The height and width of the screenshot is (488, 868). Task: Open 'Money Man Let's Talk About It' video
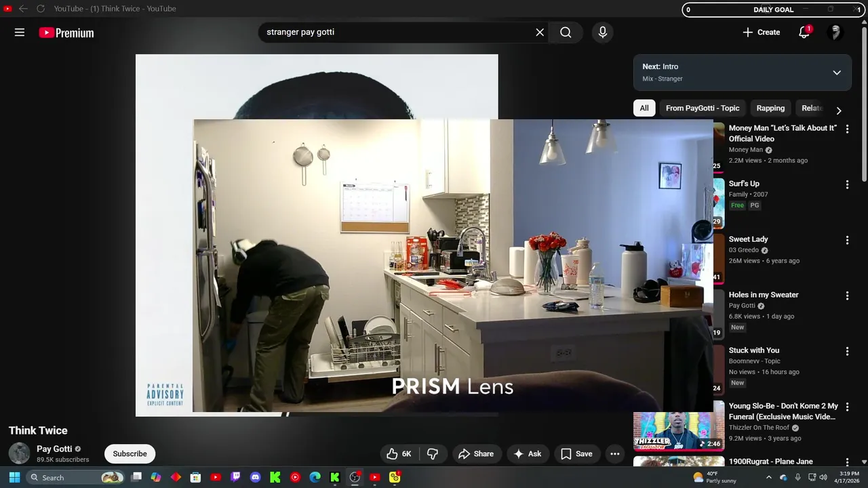coord(783,133)
